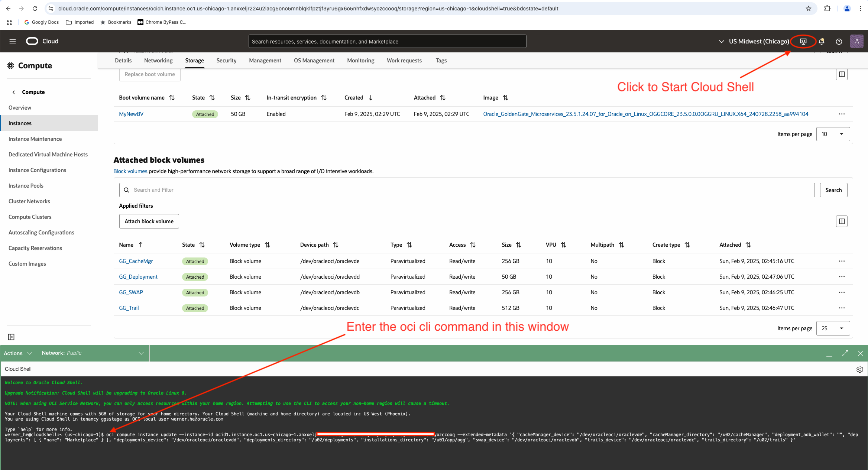This screenshot has width=868, height=470.
Task: Open the user profile avatar
Action: point(856,41)
